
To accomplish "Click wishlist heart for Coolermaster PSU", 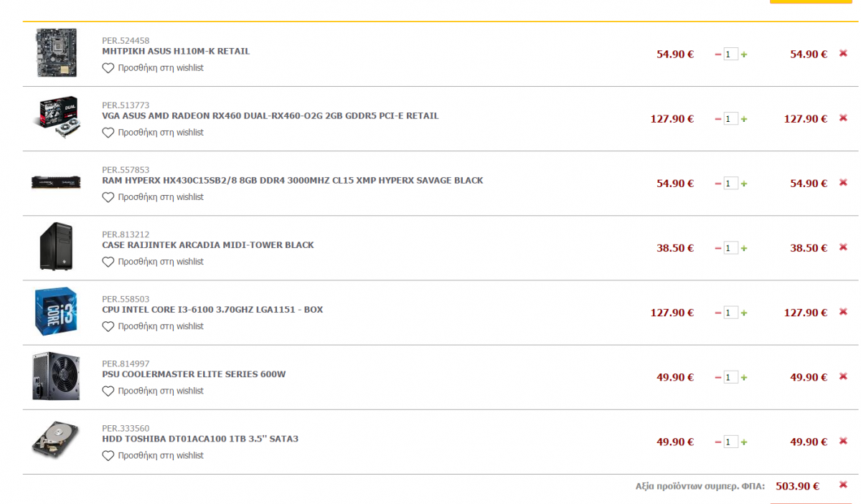I will click(108, 391).
